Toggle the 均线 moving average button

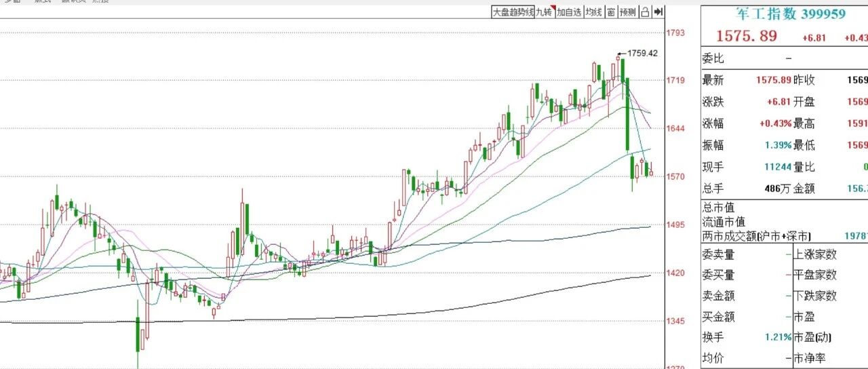click(x=594, y=12)
